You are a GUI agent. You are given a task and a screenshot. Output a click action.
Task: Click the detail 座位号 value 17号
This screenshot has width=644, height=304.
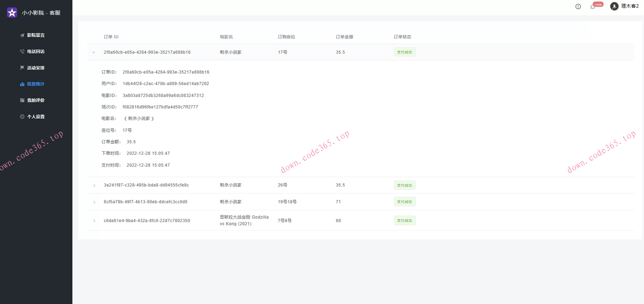pyautogui.click(x=127, y=130)
